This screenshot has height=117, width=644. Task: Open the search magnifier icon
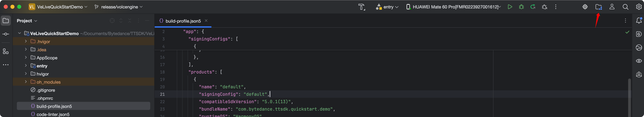pos(625,7)
